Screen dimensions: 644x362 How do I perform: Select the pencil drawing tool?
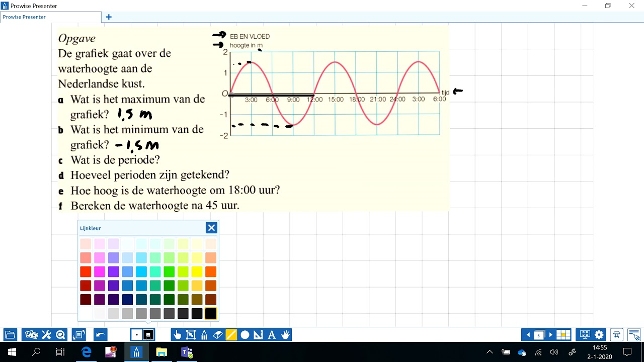[204, 335]
